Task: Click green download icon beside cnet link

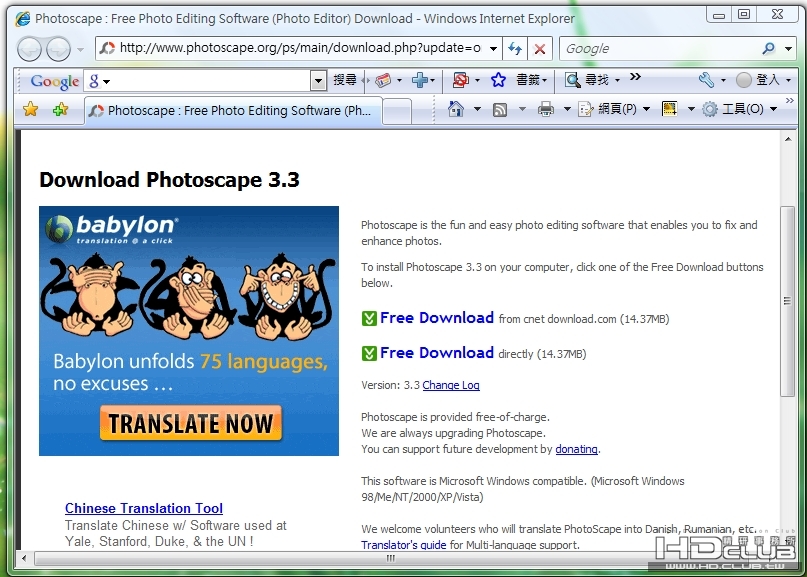Action: point(369,319)
